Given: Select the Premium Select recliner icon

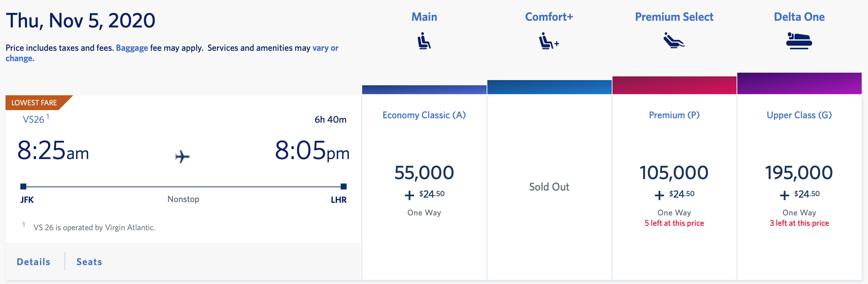Looking at the screenshot, I should point(674,42).
